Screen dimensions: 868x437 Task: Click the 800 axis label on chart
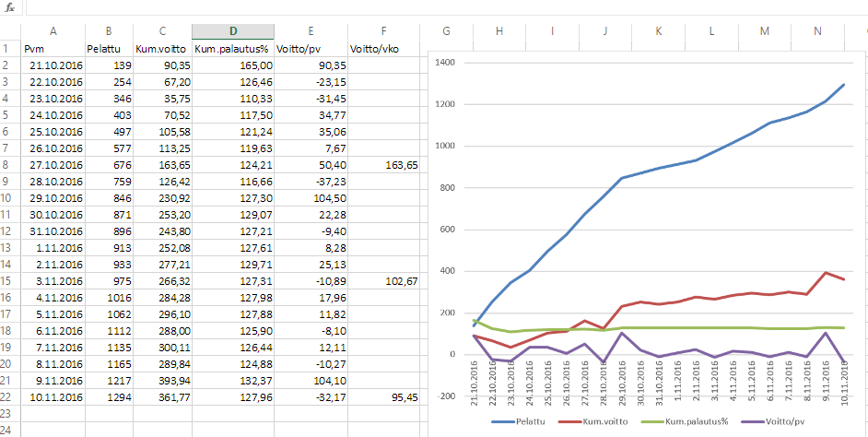pyautogui.click(x=446, y=188)
